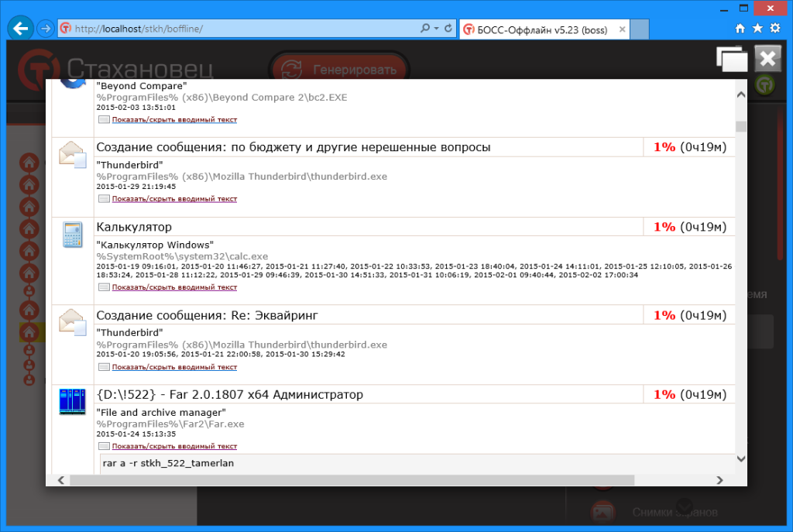Screen dimensions: 793x532
Task: Click the Beyond Compare bc2.EXE path
Action: click(222, 97)
